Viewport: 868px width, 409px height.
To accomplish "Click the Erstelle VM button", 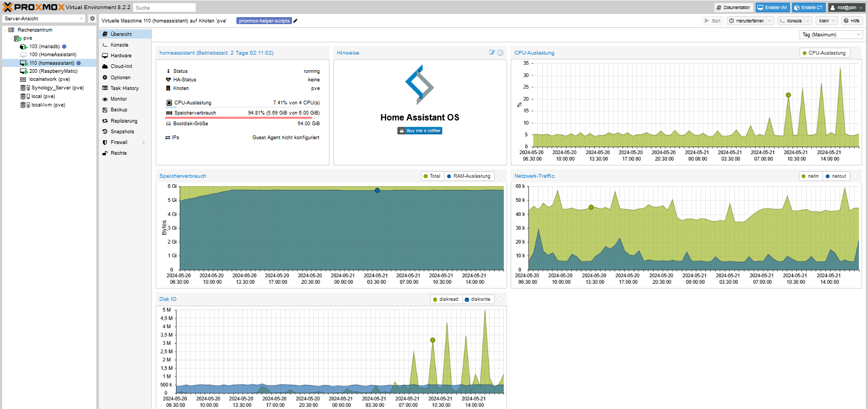I will point(772,7).
